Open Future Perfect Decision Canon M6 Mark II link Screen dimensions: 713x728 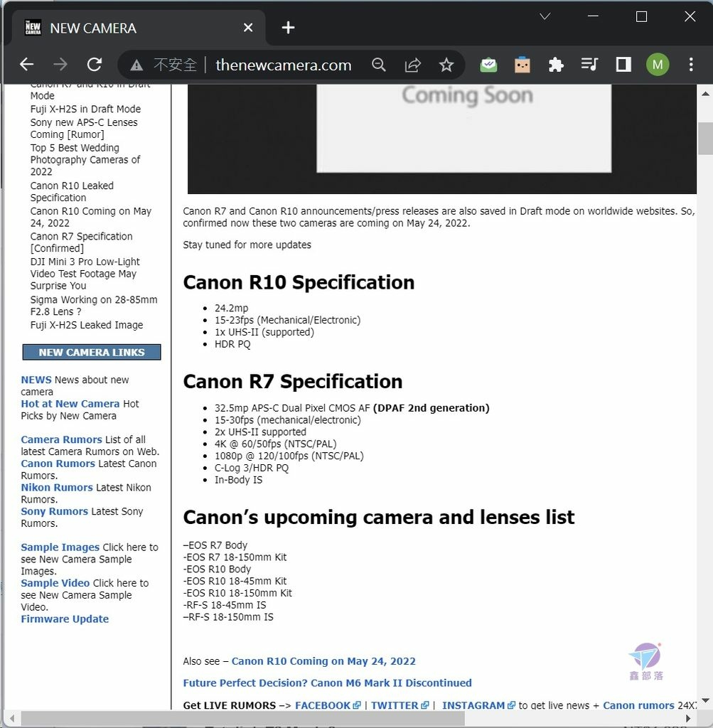coord(327,683)
